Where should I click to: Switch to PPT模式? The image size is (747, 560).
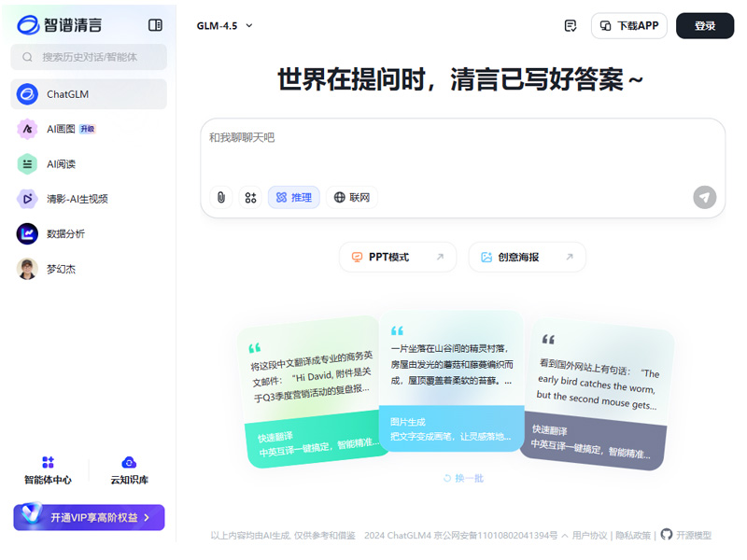point(397,256)
